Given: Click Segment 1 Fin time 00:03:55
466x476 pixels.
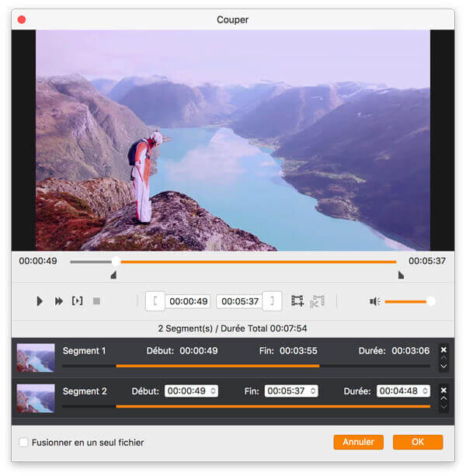Looking at the screenshot, I should click(298, 351).
